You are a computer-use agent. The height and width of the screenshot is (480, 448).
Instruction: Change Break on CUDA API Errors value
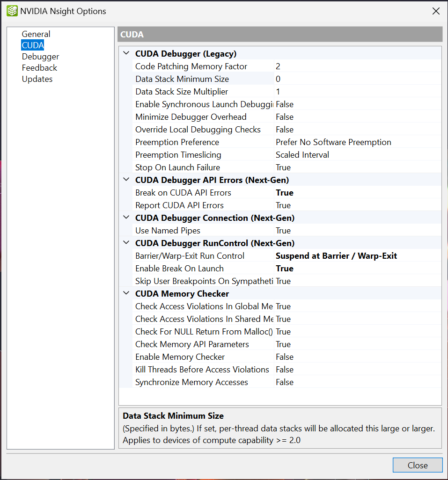tap(357, 193)
